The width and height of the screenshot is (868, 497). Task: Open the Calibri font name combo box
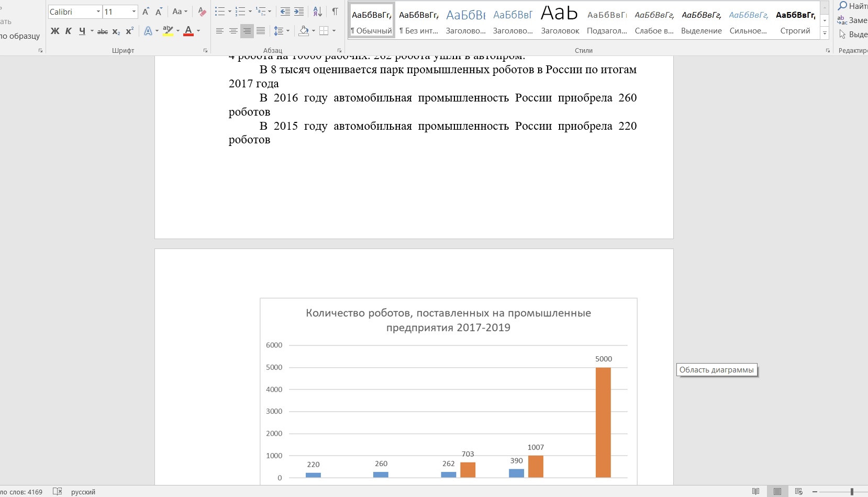click(x=75, y=12)
